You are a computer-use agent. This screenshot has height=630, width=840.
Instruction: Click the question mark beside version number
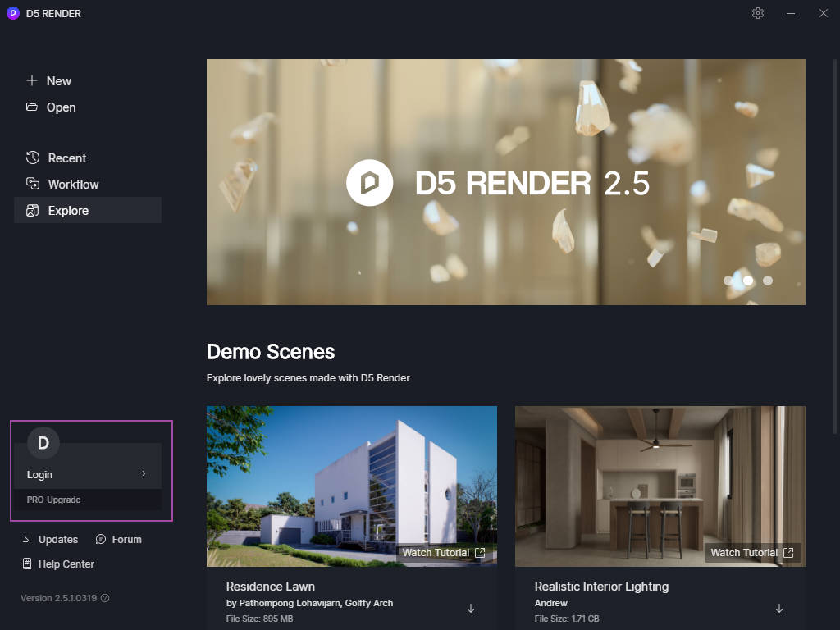point(104,598)
